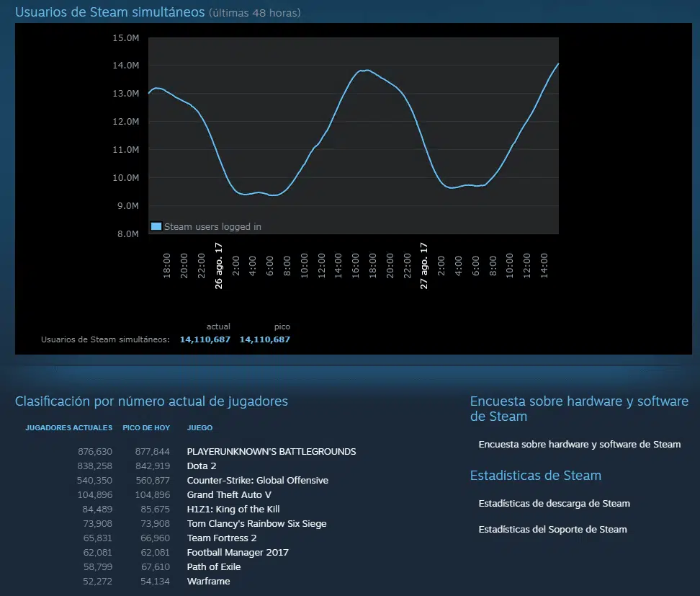Viewport: 700px width, 596px height.
Task: Click the JUGADORES ACTUALES column header
Action: point(68,427)
